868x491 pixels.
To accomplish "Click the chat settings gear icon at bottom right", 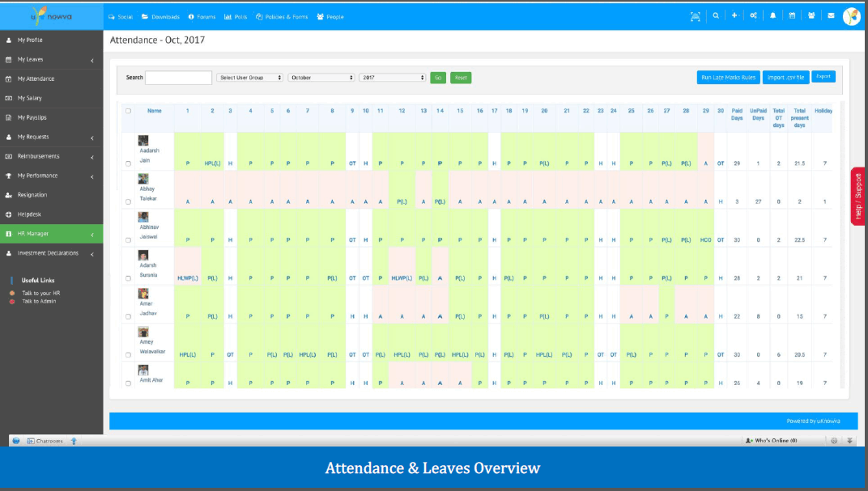I will [x=834, y=441].
